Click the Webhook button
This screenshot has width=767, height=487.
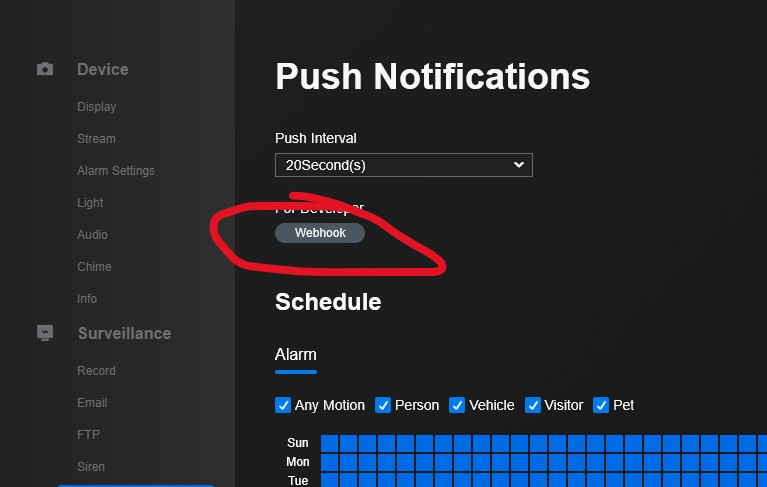point(320,233)
